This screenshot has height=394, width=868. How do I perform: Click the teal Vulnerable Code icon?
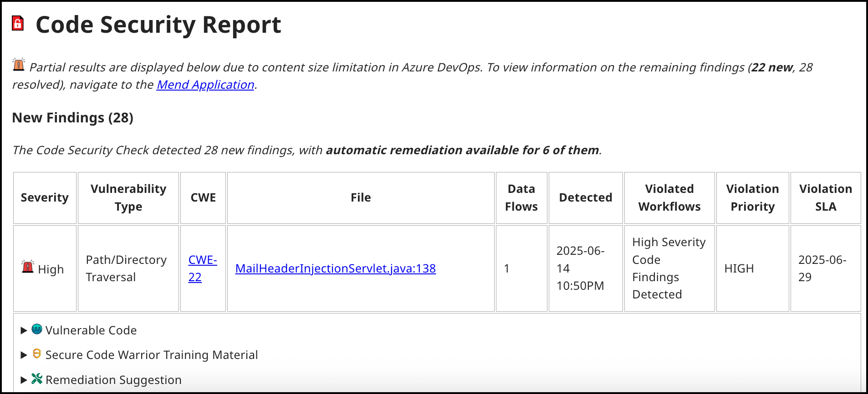pyautogui.click(x=37, y=329)
